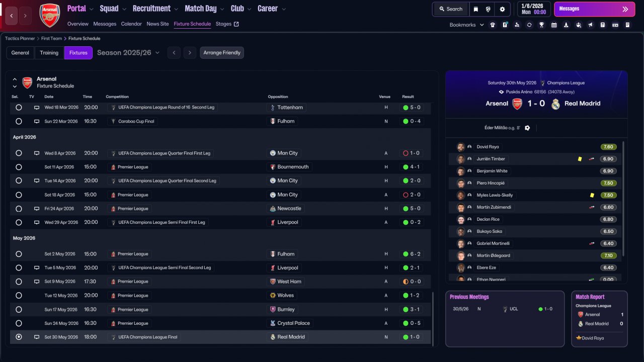Click David Raya's 7.60 rating pill
This screenshot has width=644, height=362.
(x=608, y=147)
